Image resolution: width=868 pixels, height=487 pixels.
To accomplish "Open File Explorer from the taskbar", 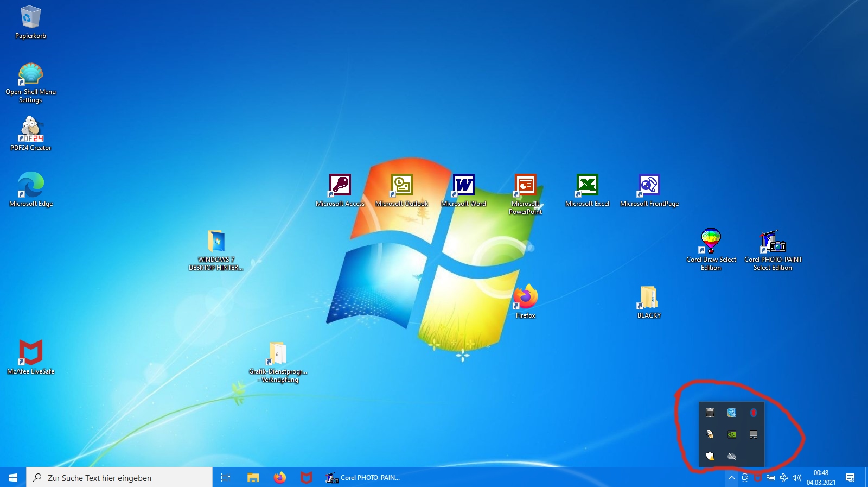I will tap(253, 477).
